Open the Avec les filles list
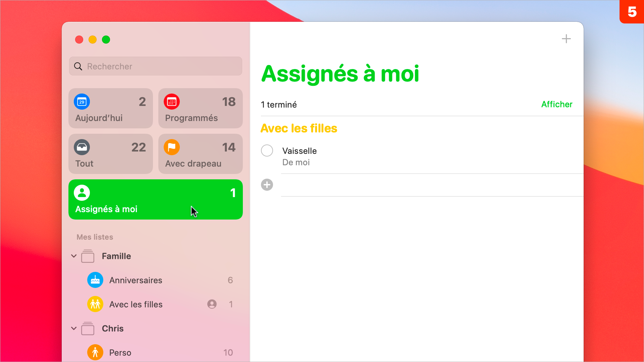 (x=136, y=304)
